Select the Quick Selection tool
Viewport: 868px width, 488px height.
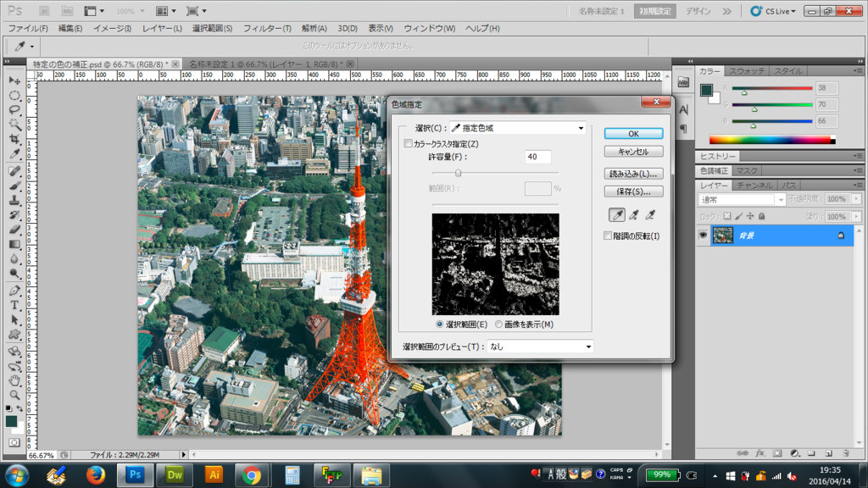(x=14, y=125)
